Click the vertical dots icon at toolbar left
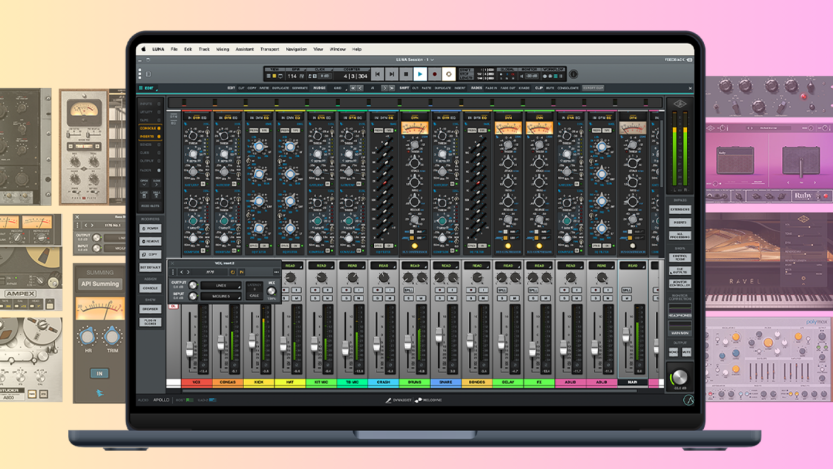833x469 pixels. (x=140, y=74)
